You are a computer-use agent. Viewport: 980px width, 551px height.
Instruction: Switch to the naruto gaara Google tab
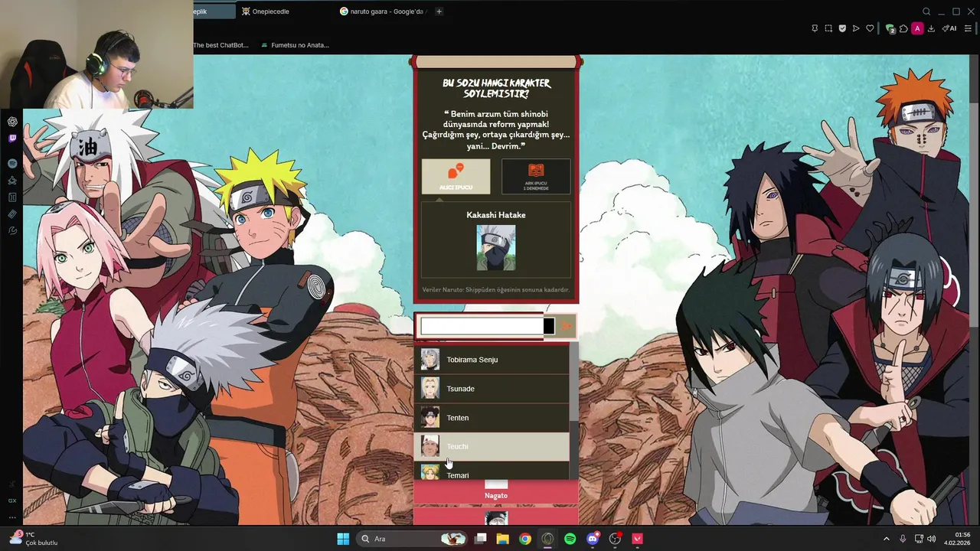(384, 11)
